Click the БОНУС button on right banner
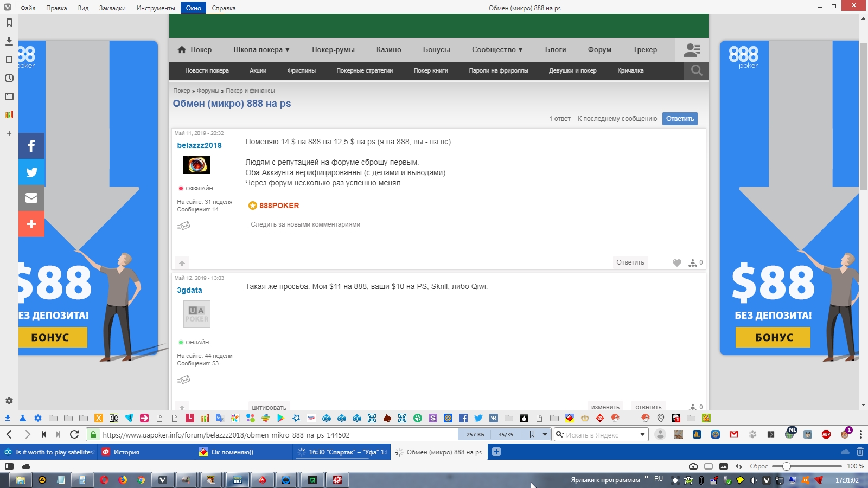 pyautogui.click(x=773, y=337)
